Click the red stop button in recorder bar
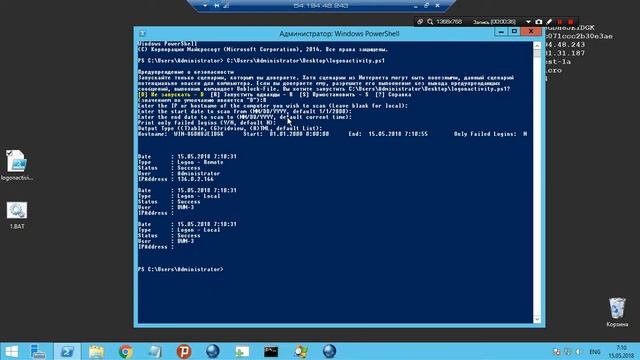The image size is (640, 360). point(571,22)
